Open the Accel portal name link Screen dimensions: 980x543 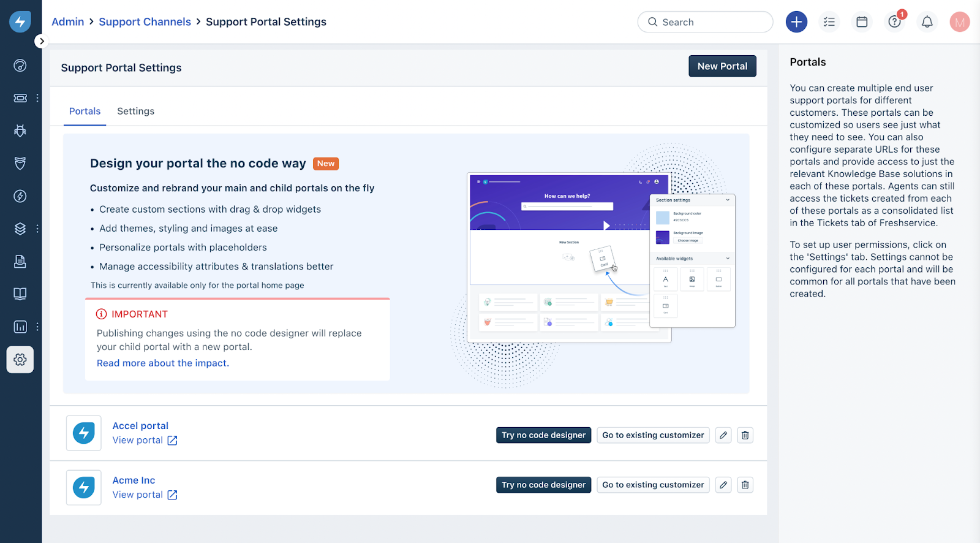(140, 426)
